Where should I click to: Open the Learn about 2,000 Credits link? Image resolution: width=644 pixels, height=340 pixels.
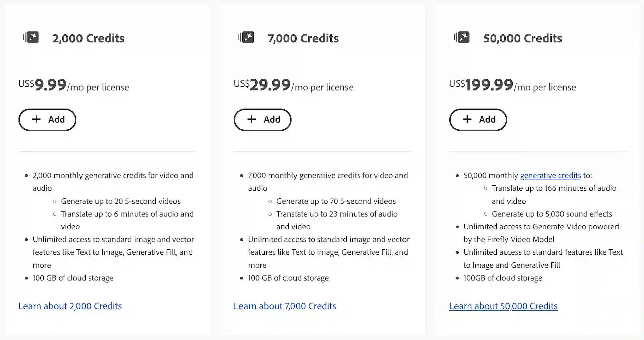pos(70,306)
